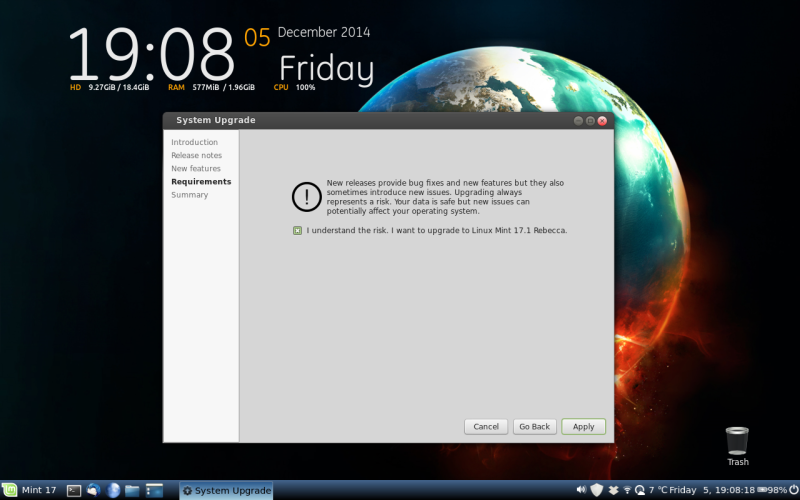Launch the web browser globe icon

(113, 490)
